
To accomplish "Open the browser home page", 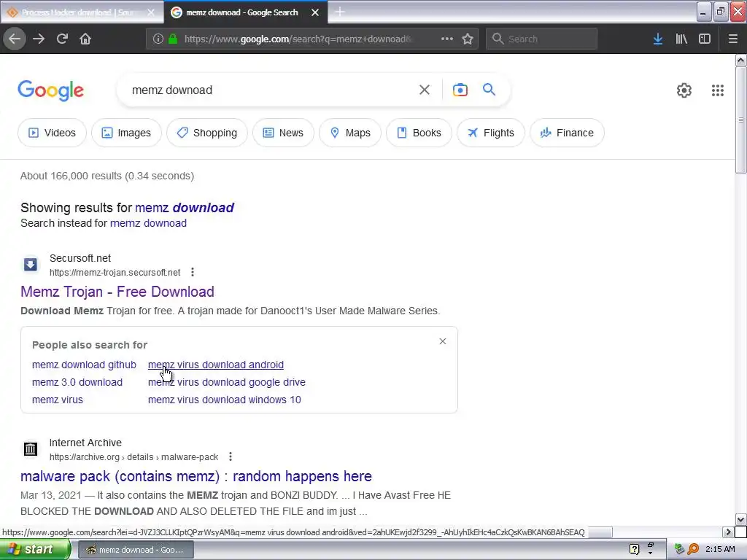I will point(85,39).
